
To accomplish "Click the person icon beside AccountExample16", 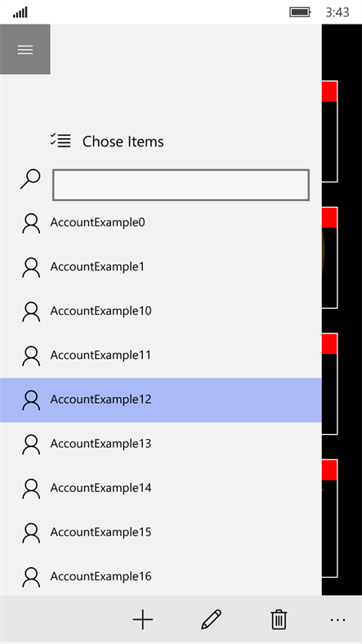I will tap(31, 577).
